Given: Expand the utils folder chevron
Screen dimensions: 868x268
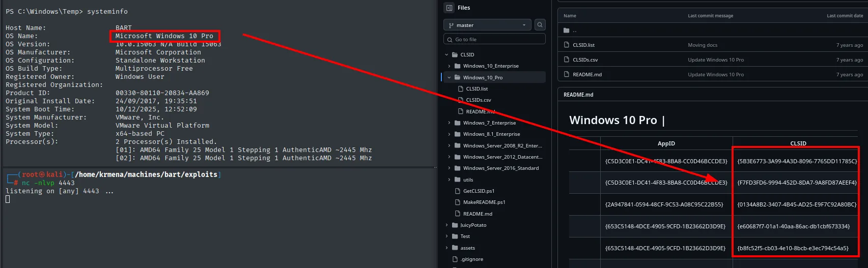Looking at the screenshot, I should (449, 180).
